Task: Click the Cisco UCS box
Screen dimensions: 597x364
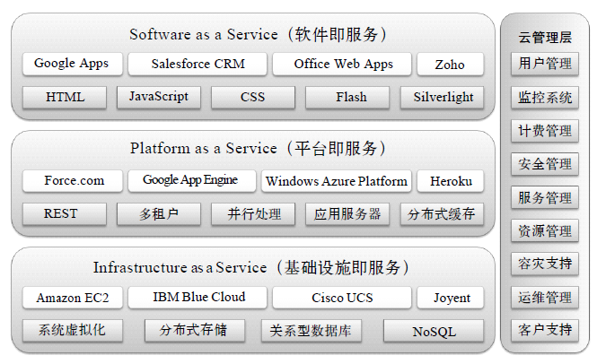Action: pyautogui.click(x=342, y=298)
